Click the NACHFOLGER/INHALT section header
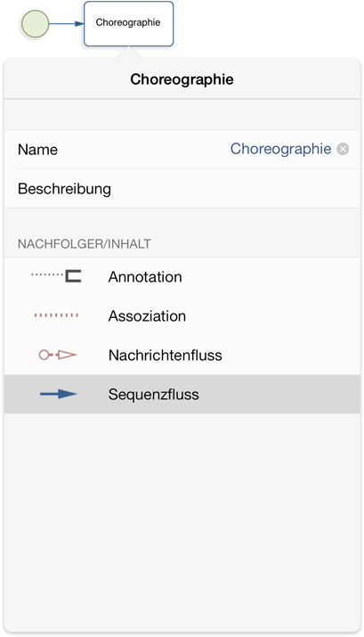The width and height of the screenshot is (364, 637). point(85,244)
